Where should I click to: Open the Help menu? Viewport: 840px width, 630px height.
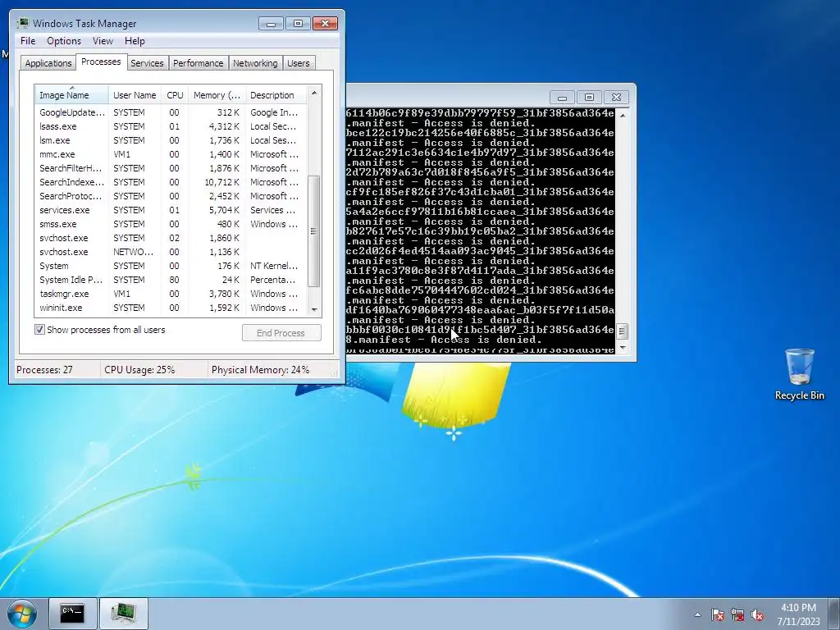tap(135, 41)
